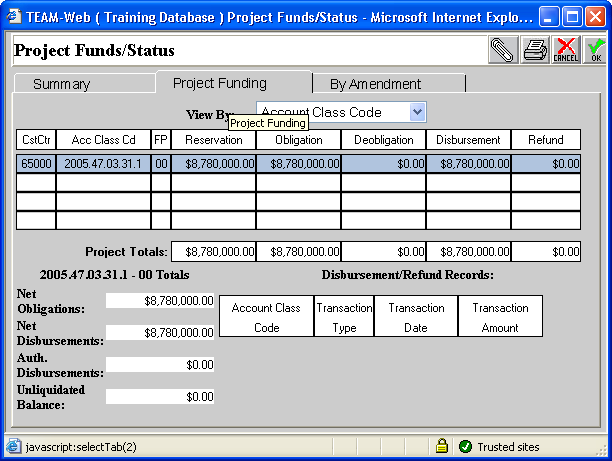Viewport: 612px width, 461px height.
Task: Click the padlock icon in status bar
Action: [x=441, y=446]
